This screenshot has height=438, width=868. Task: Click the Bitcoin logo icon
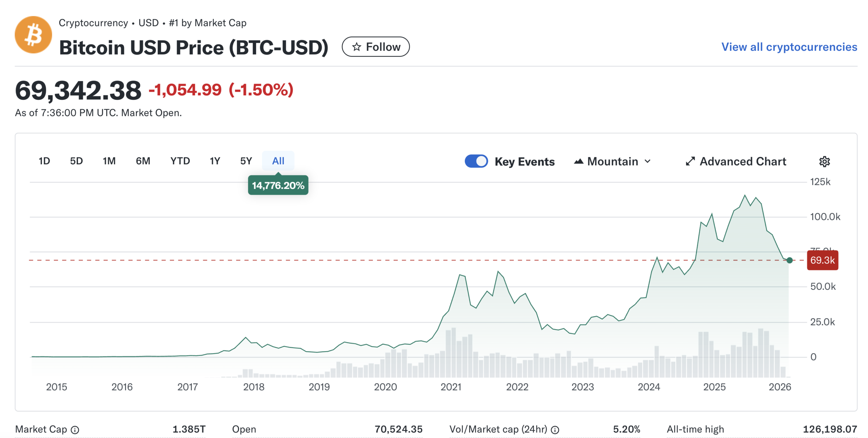coord(33,35)
